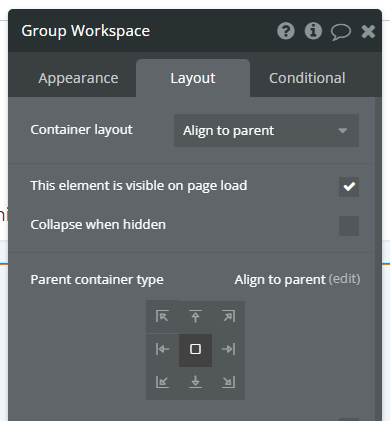Click the panel's vertical scrollbar
The image size is (390, 421).
tap(378, 259)
